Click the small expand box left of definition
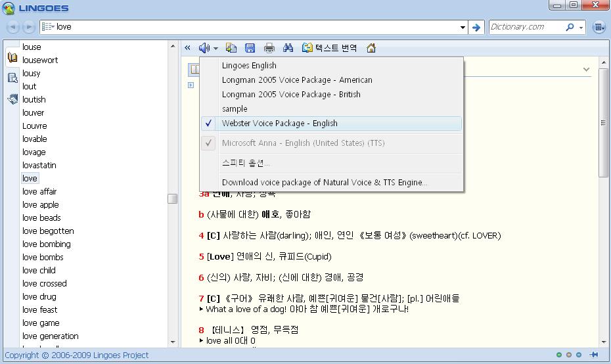611x364 pixels. 191,85
